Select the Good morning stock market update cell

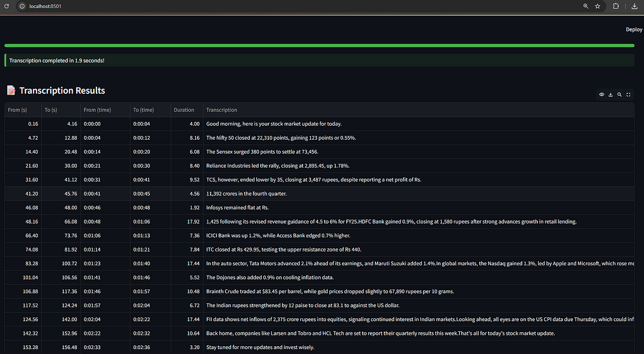point(418,124)
